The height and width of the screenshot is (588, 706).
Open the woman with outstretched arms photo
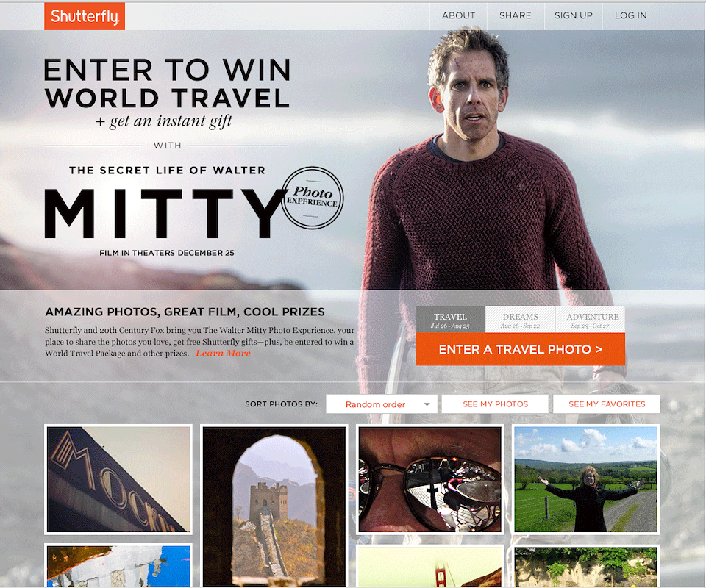click(x=586, y=479)
